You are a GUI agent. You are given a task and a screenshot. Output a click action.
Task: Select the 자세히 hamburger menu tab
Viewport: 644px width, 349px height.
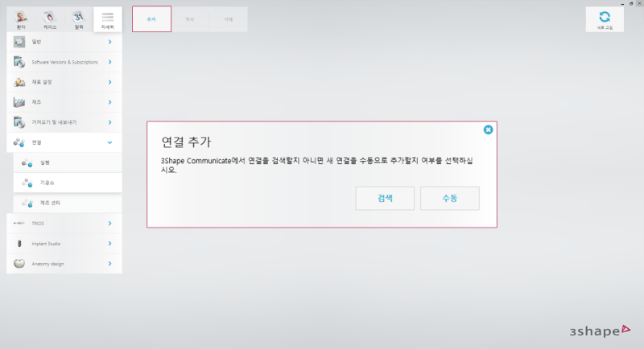[108, 19]
